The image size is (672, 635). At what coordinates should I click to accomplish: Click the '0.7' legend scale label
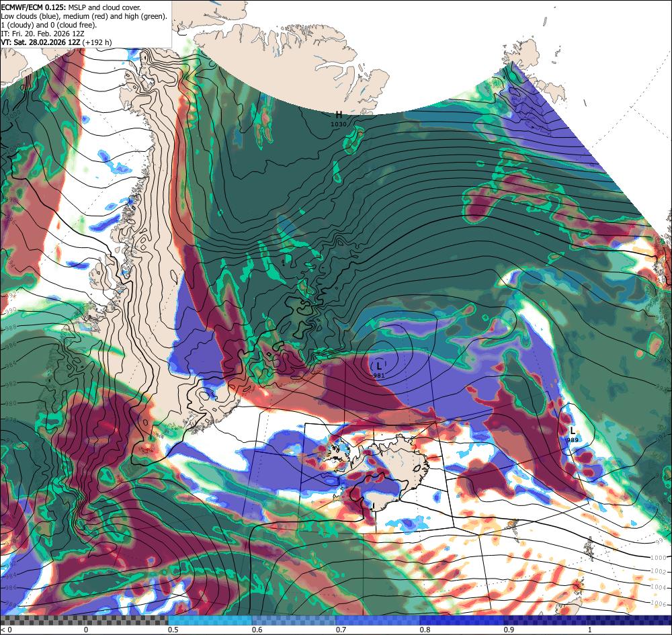(341, 630)
